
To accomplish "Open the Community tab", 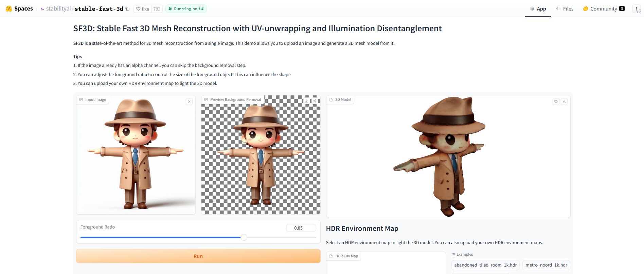I will click(x=604, y=9).
